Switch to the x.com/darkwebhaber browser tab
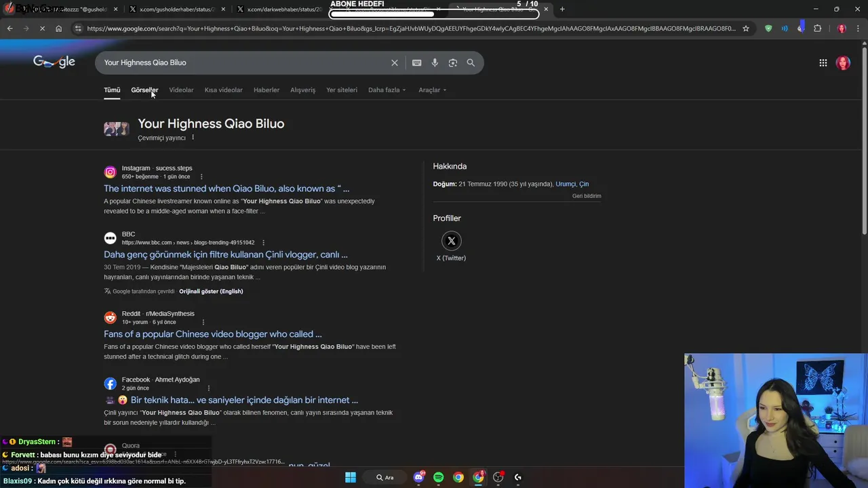868x488 pixels. pos(285,9)
